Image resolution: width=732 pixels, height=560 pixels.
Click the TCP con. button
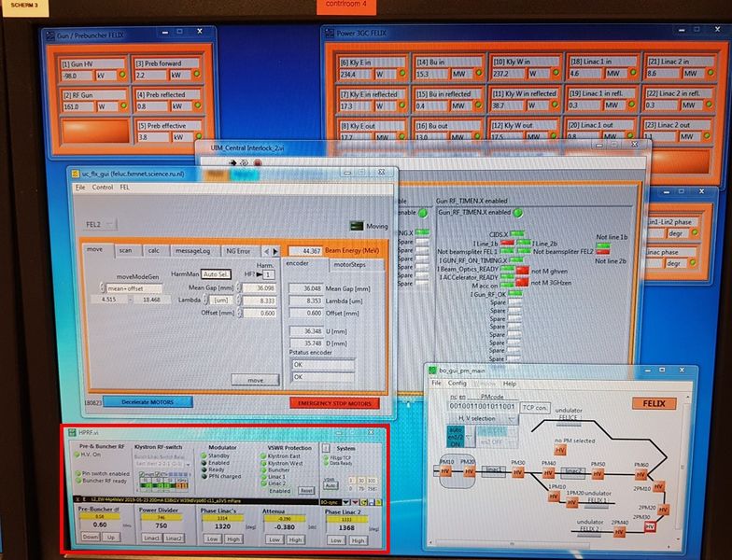[x=535, y=407]
